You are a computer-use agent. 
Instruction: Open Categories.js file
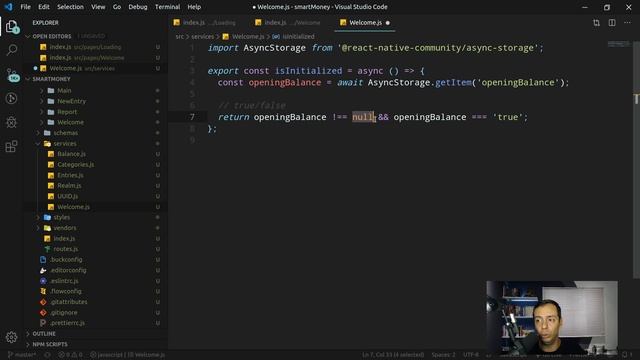[75, 165]
